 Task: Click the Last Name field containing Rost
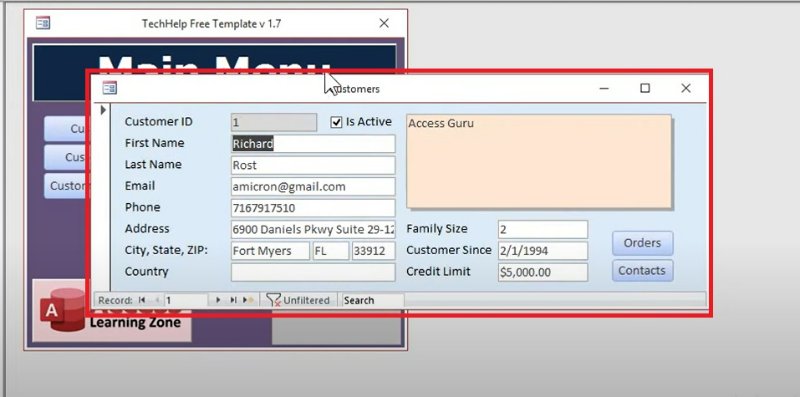313,165
